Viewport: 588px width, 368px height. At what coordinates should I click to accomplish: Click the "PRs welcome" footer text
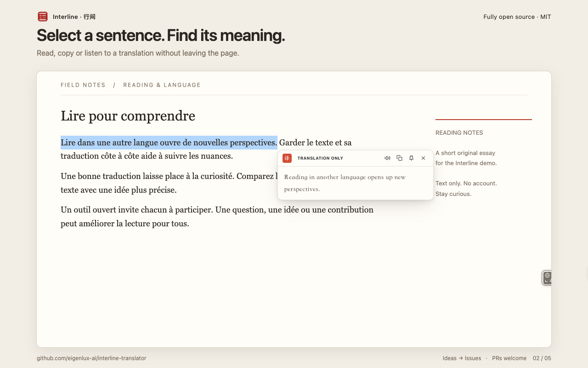(x=509, y=358)
